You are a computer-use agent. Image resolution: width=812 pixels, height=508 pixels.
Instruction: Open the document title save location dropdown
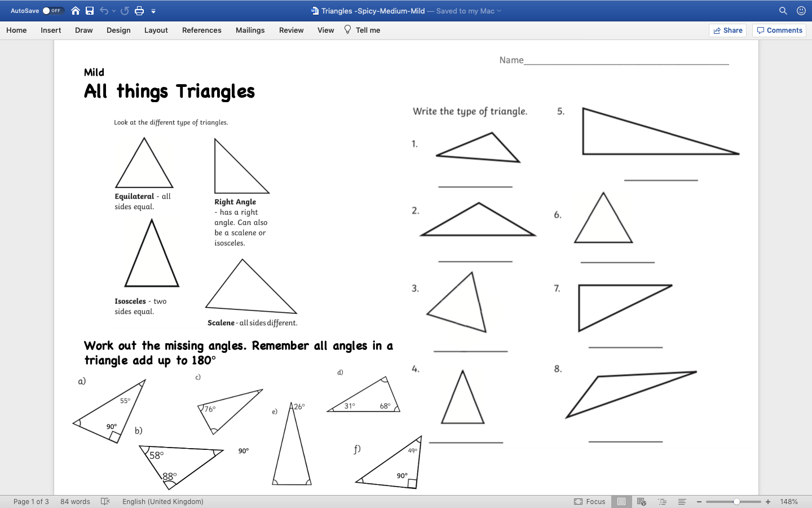(499, 11)
